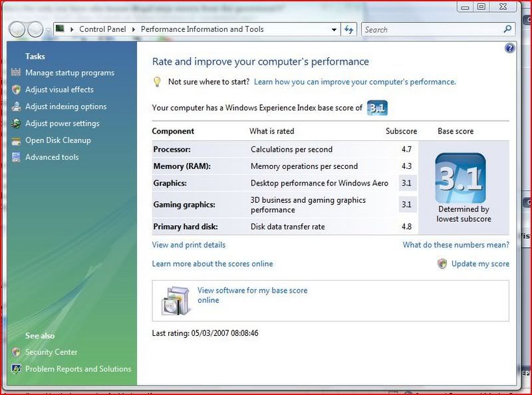Viewport: 532px width, 395px height.
Task: Launch Open Disk Cleanup task
Action: (x=58, y=140)
